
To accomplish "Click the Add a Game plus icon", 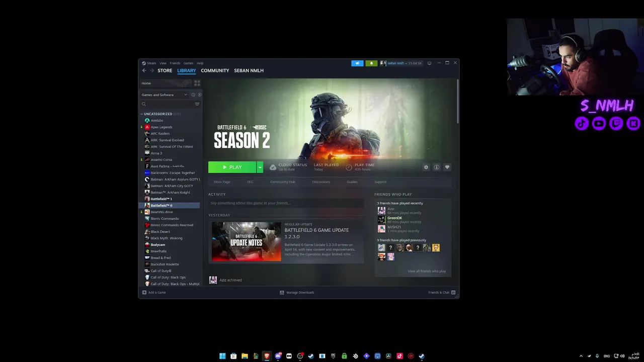I will 144,292.
